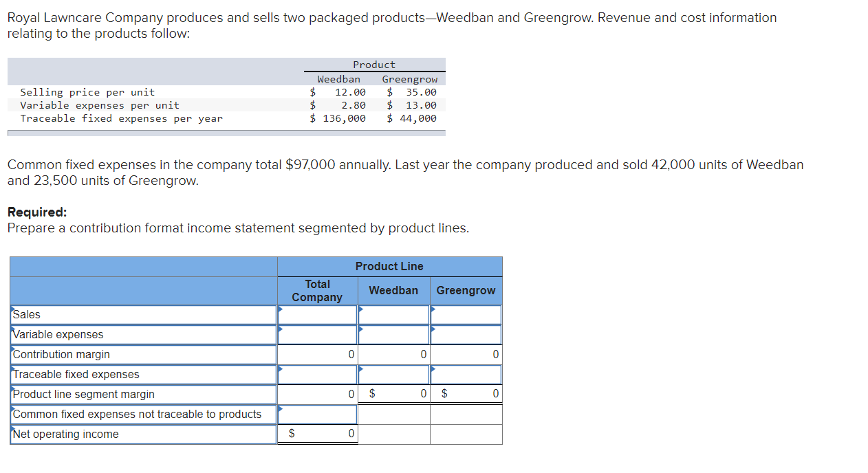Click the Variable expenses cell under Weedban
The height and width of the screenshot is (473, 868).
coord(393,335)
